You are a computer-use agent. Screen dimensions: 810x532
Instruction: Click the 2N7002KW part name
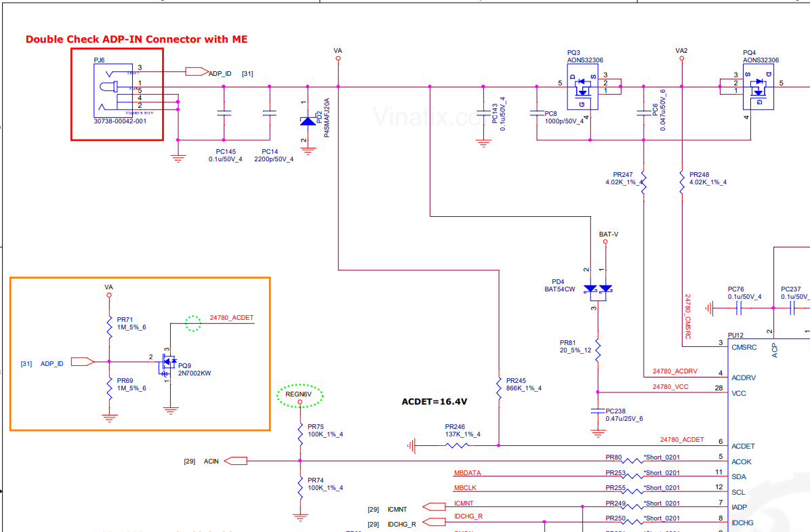click(195, 373)
